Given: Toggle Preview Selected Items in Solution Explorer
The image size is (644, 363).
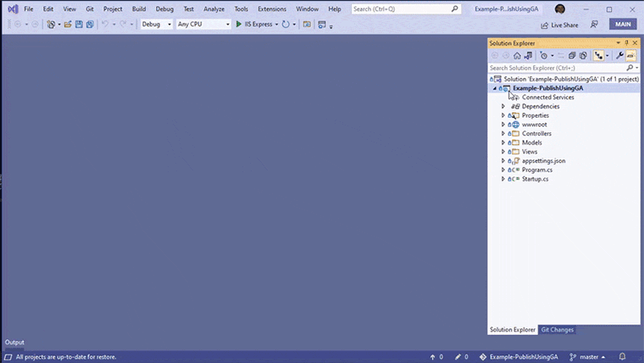Looking at the screenshot, I should click(x=630, y=55).
